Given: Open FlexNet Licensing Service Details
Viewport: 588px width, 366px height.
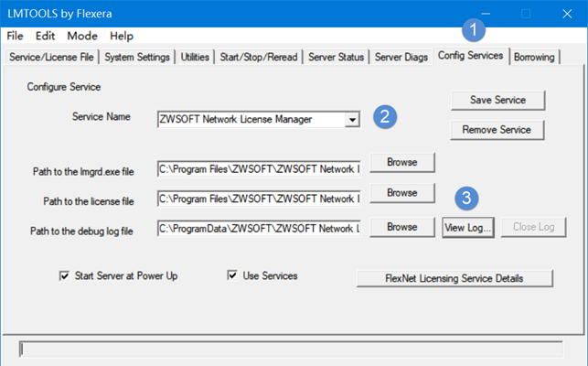Looking at the screenshot, I should 454,278.
